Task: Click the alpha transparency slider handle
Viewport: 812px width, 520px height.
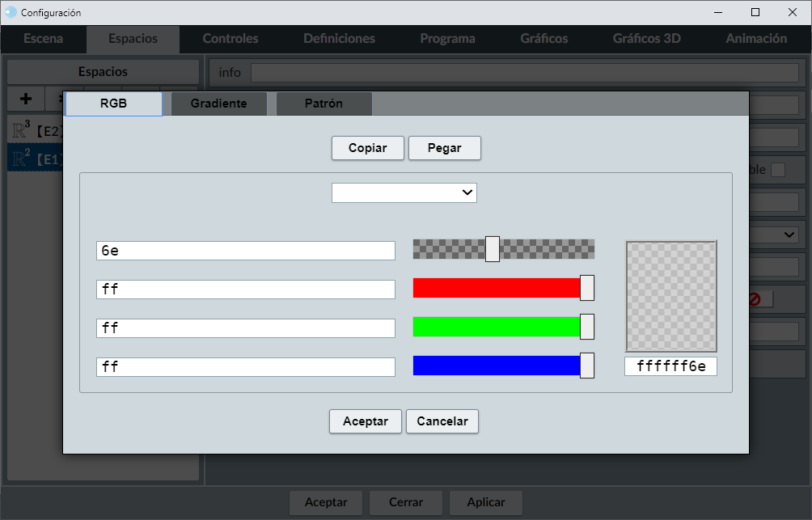Action: coord(492,249)
